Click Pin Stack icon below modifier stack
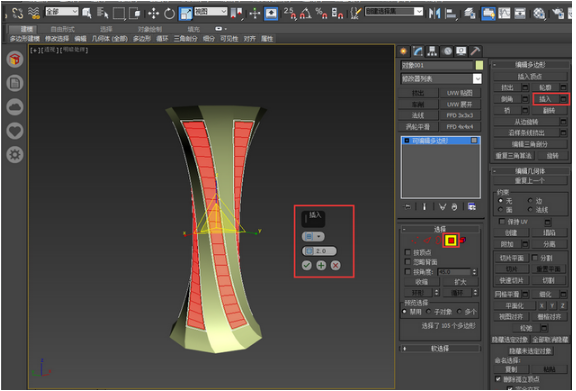 coord(407,207)
